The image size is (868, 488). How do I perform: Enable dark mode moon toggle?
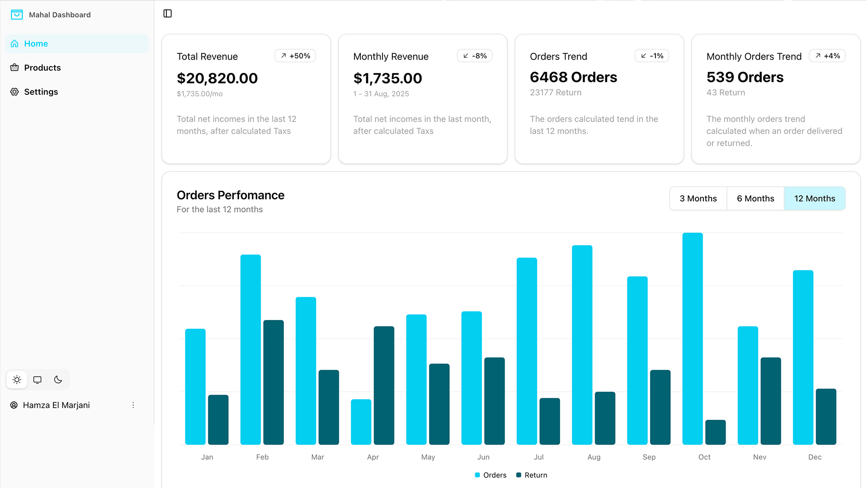click(x=58, y=380)
